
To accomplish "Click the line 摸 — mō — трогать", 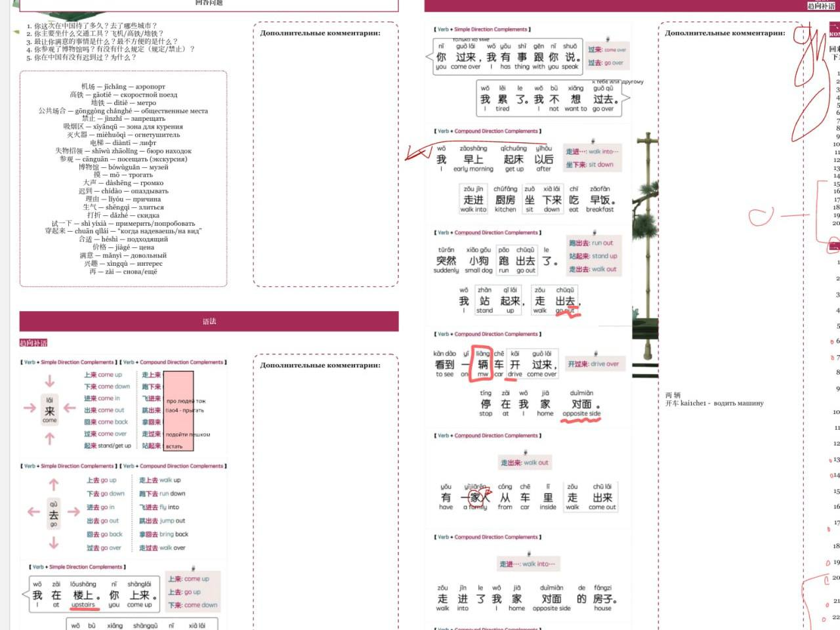I will click(123, 175).
